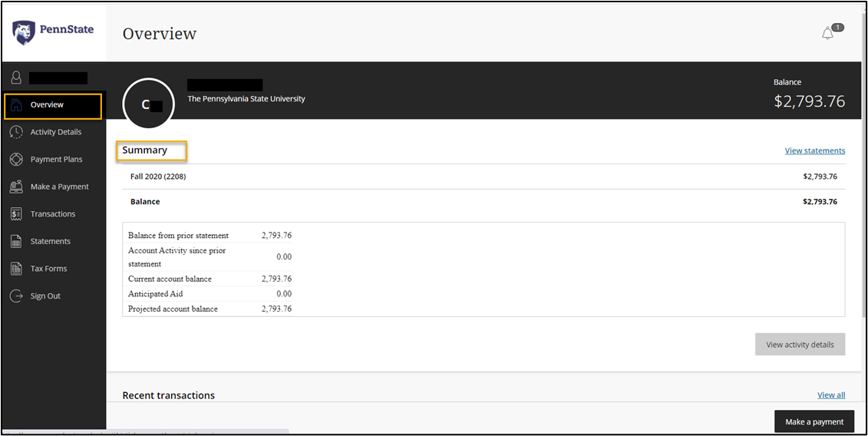Click the user profile icon in sidebar
This screenshot has height=436, width=868.
[x=16, y=78]
